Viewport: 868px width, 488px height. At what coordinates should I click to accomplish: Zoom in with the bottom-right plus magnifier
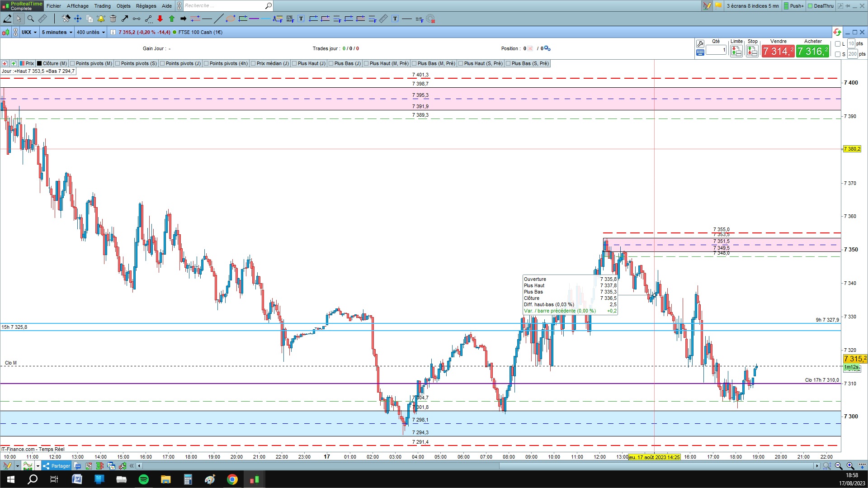pos(850,466)
